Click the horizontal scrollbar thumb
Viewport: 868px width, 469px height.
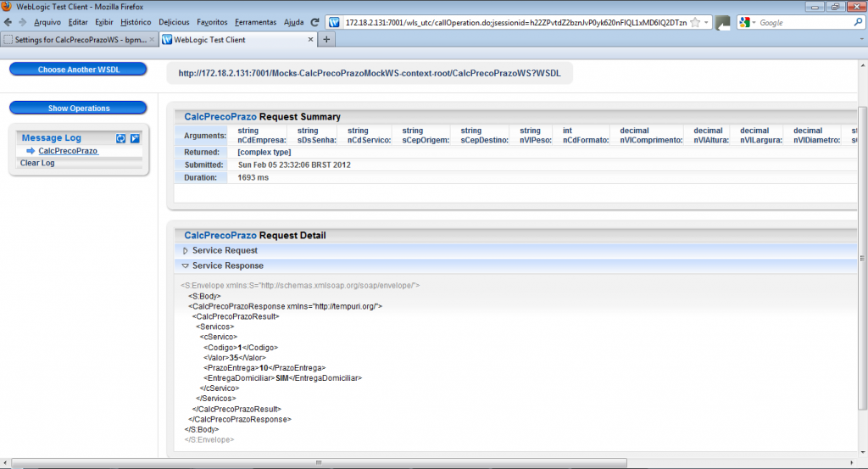tap(319, 462)
